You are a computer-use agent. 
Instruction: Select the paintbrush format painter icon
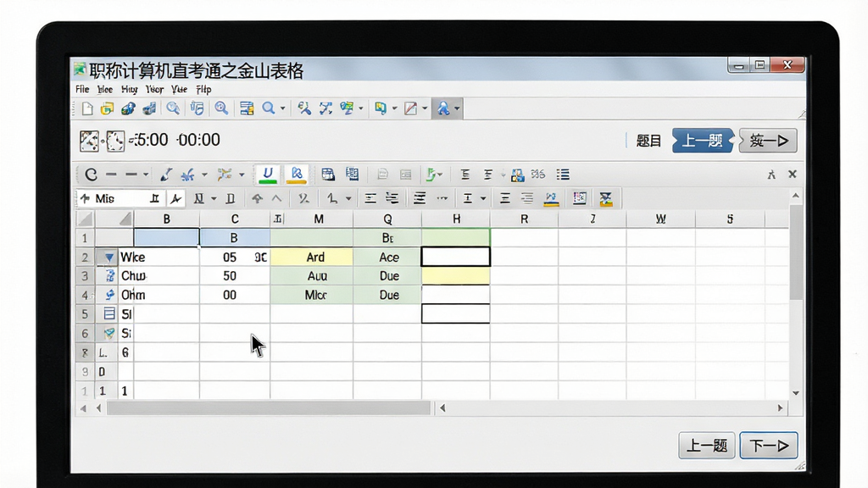165,175
